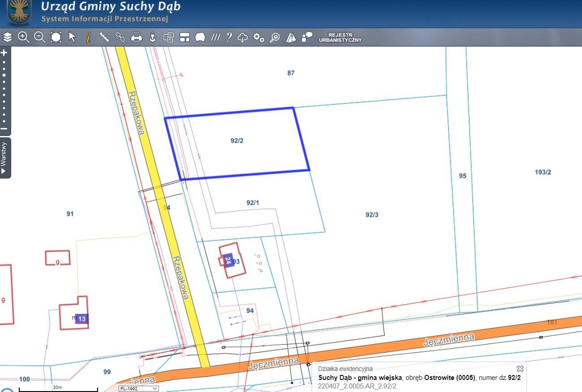Click the parcel label 92/1 on map
The image size is (582, 392).
(x=253, y=203)
